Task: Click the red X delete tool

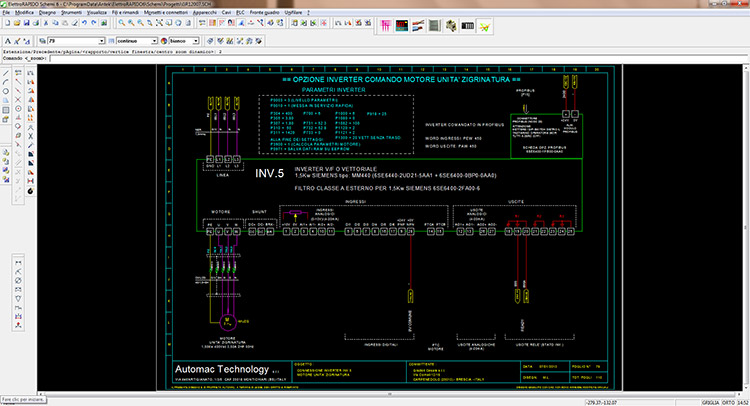Action: (18, 100)
